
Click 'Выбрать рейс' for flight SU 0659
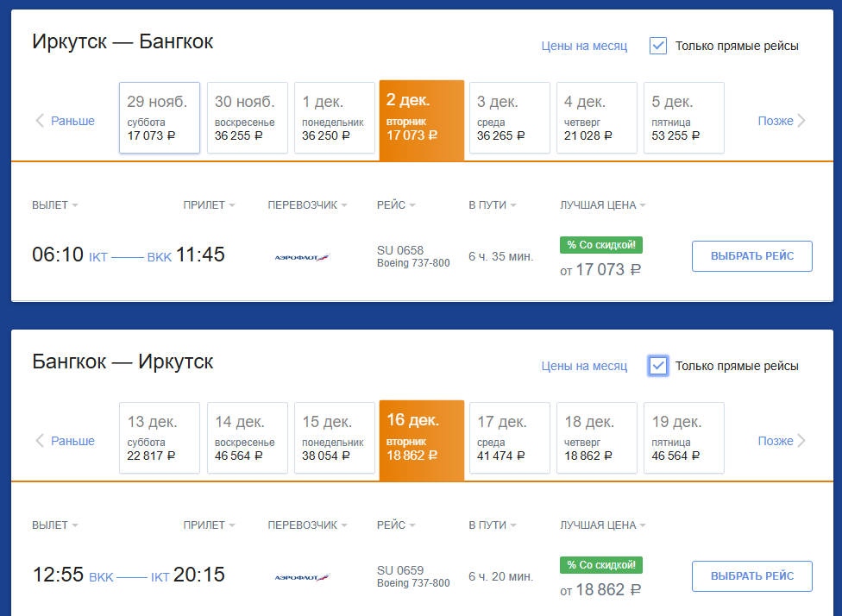[x=751, y=576]
